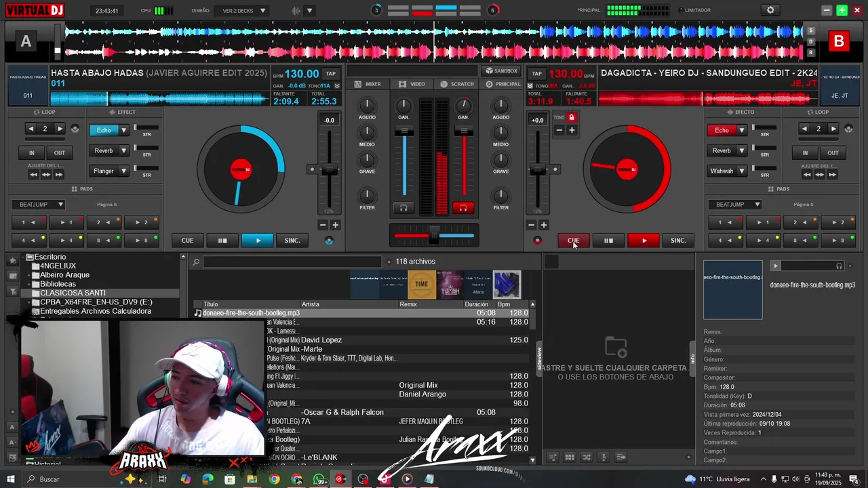Click the deck A pause-stop button
Viewport: 868px width, 488px height.
pos(222,241)
